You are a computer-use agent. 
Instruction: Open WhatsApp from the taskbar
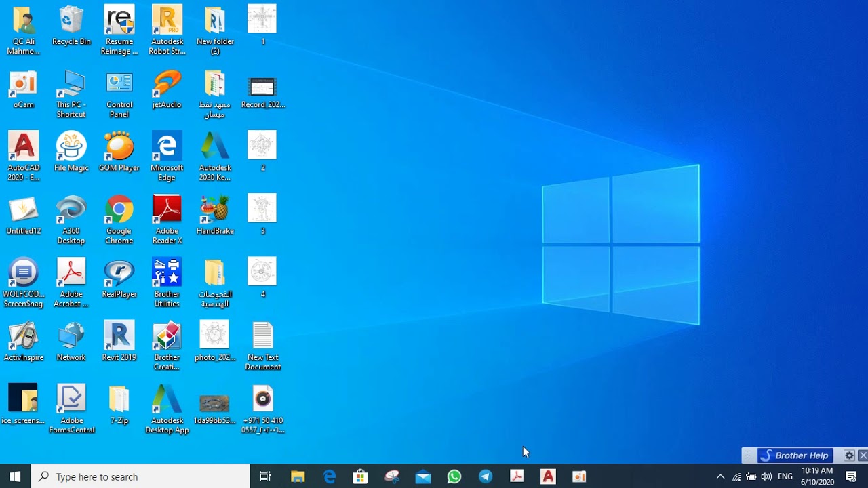point(454,476)
